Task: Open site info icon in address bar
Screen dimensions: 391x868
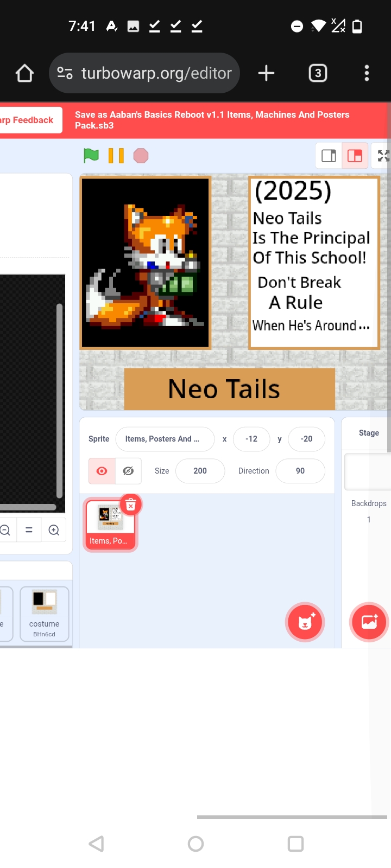Action: click(x=65, y=73)
